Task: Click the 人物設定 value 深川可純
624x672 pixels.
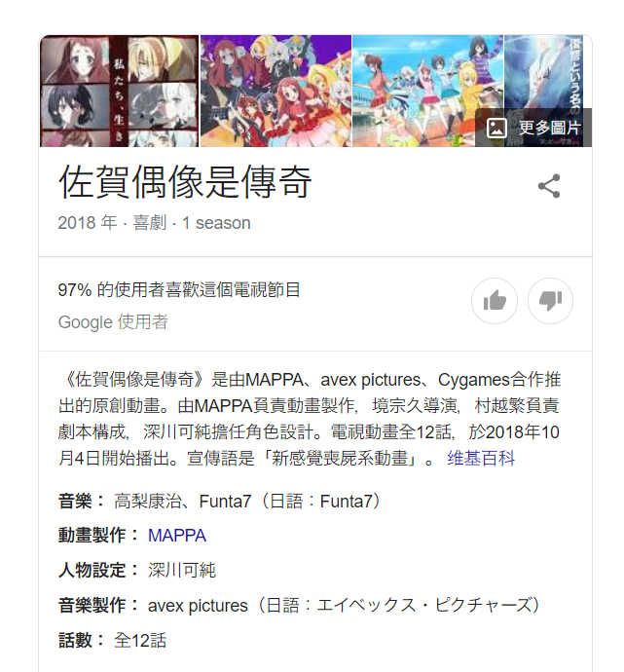Action: click(x=182, y=571)
